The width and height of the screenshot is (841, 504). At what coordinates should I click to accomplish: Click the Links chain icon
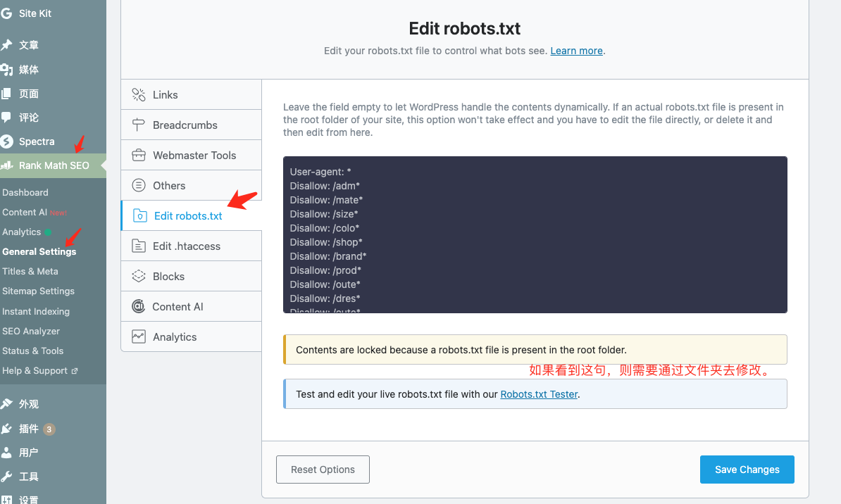tap(139, 95)
